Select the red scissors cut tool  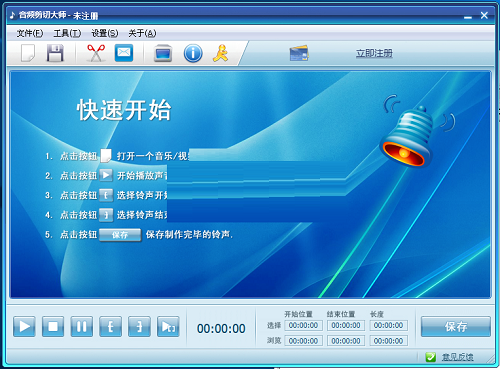click(96, 53)
